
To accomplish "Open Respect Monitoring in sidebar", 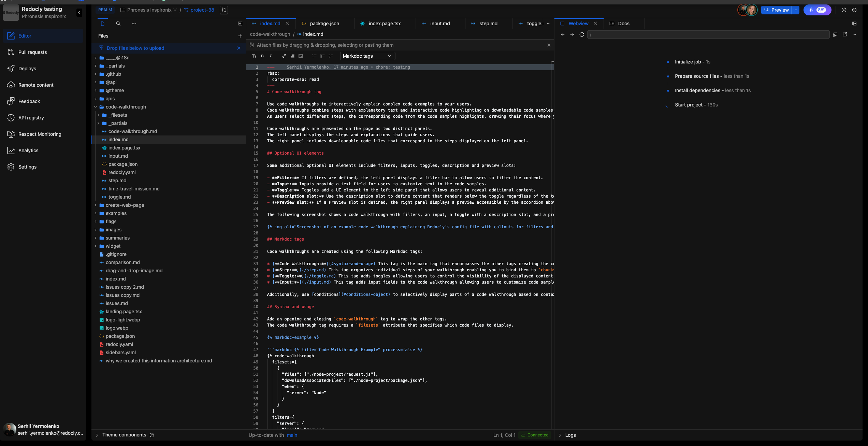I will tap(43, 134).
